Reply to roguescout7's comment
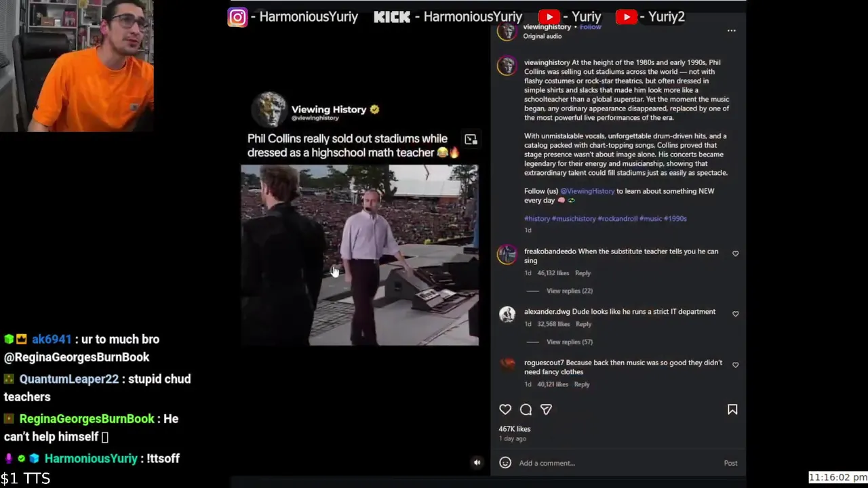The image size is (868, 488). click(x=582, y=384)
